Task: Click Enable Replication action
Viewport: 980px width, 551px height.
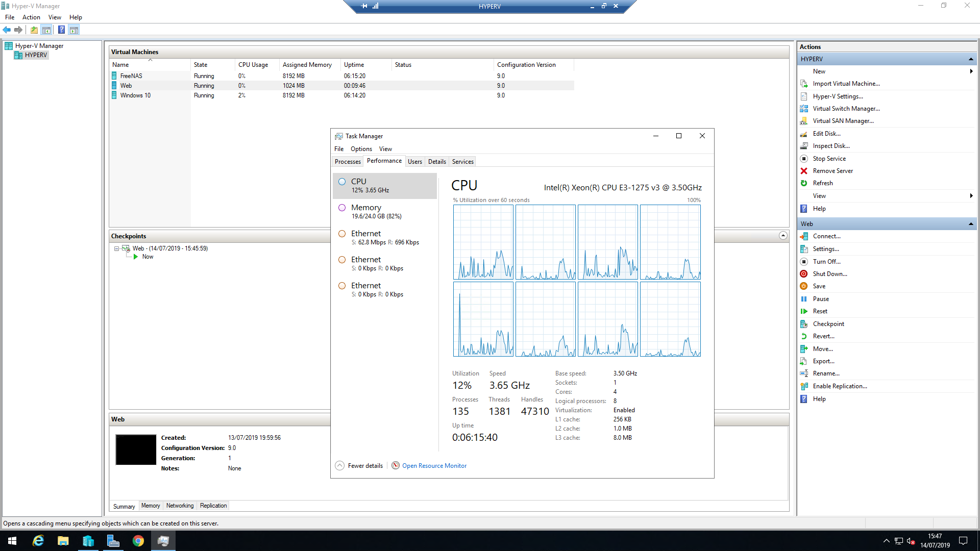Action: (x=840, y=386)
